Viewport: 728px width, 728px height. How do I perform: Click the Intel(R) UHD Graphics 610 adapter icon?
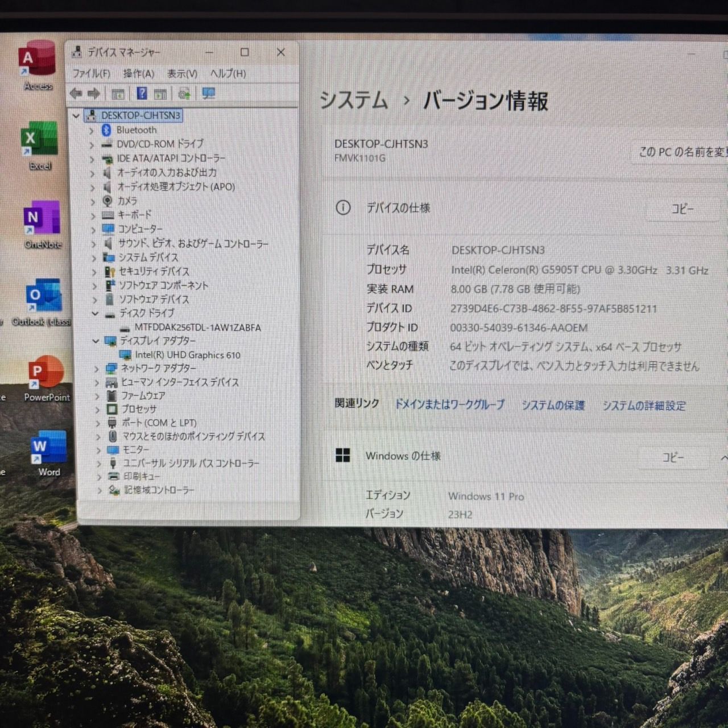(x=126, y=354)
